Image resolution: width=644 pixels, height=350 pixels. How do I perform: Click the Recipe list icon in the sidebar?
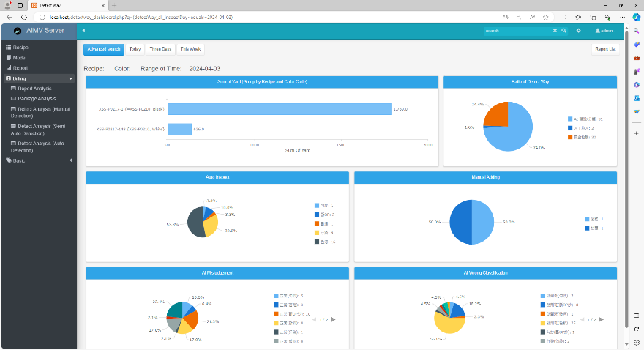(8, 48)
